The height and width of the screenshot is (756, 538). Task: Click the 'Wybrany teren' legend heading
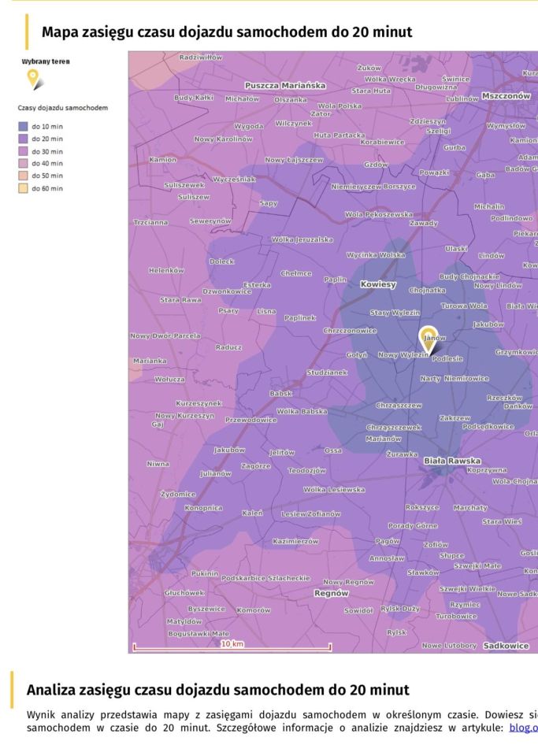coord(46,61)
